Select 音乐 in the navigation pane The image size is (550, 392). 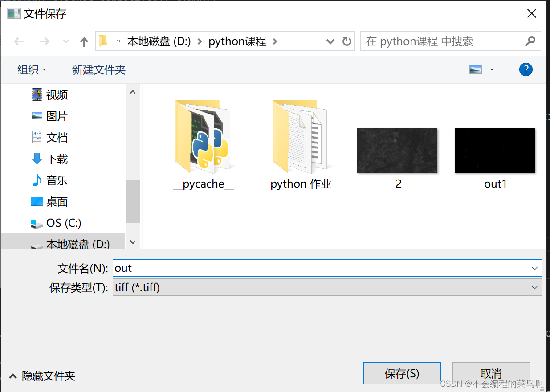click(x=56, y=180)
